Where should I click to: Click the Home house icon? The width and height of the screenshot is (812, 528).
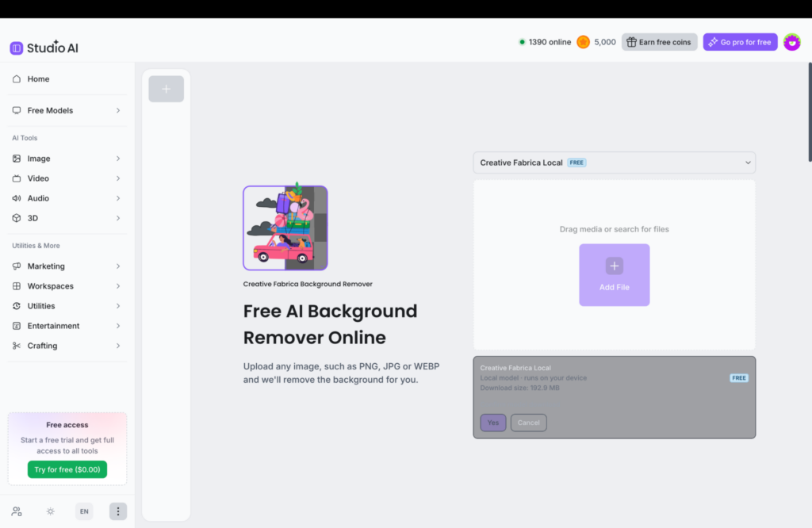tap(17, 79)
